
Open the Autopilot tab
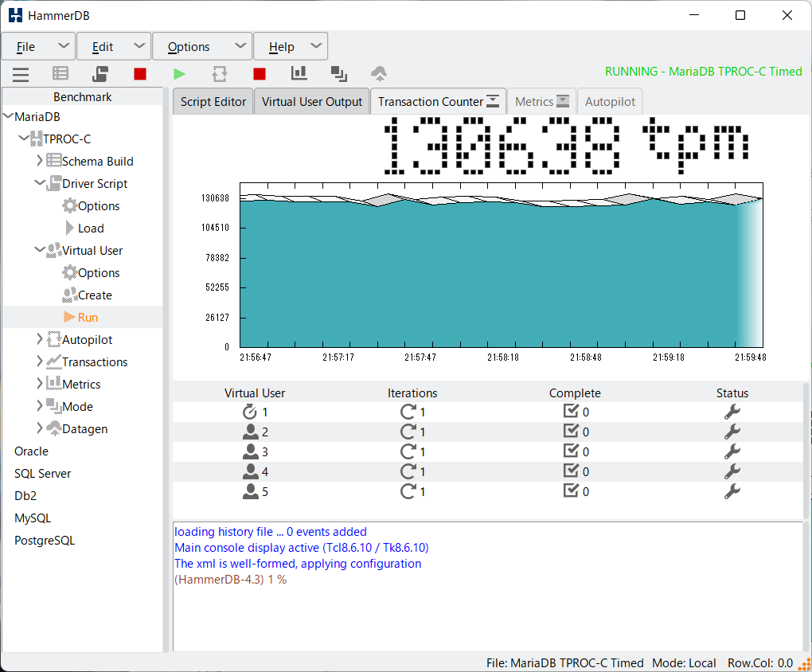tap(610, 102)
